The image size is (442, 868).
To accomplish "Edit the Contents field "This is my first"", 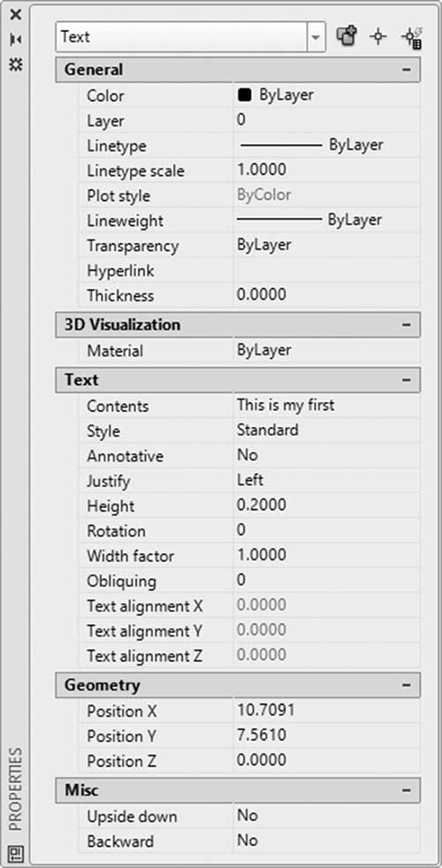I will (327, 405).
